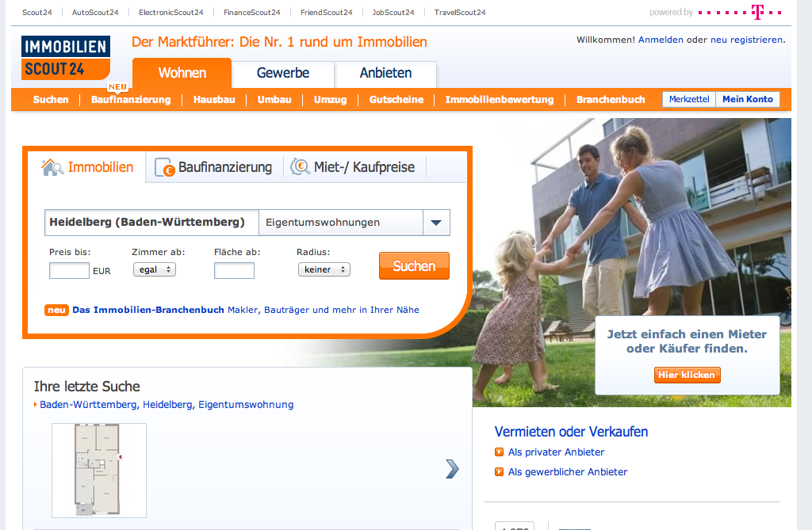Image resolution: width=812 pixels, height=530 pixels.
Task: Open Gutscheine in the navigation bar
Action: pyautogui.click(x=396, y=99)
